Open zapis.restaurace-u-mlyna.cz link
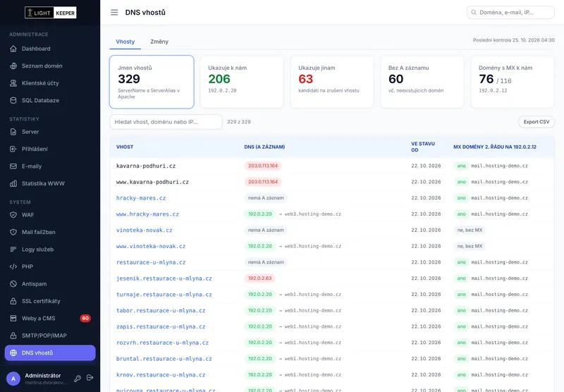 click(161, 326)
